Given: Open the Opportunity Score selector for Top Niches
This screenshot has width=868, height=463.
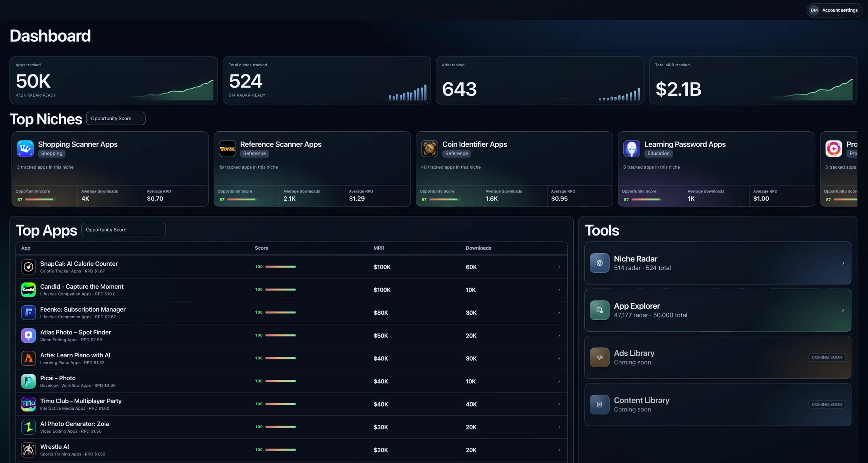Looking at the screenshot, I should point(116,118).
